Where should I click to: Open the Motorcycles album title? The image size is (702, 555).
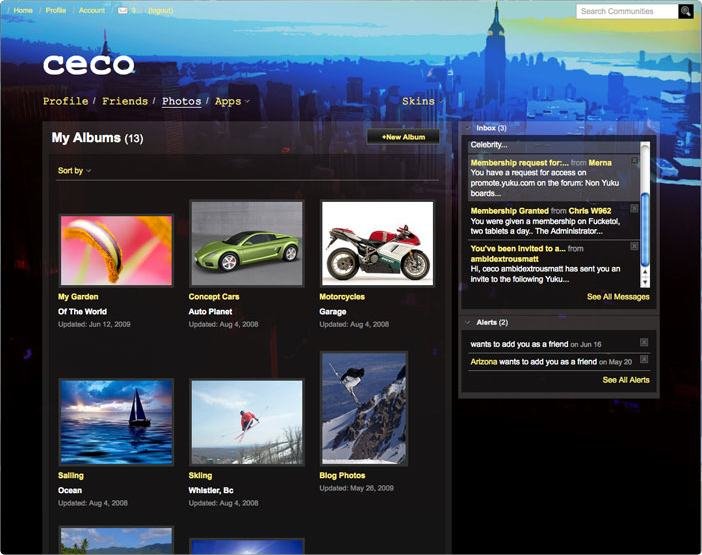(x=342, y=297)
